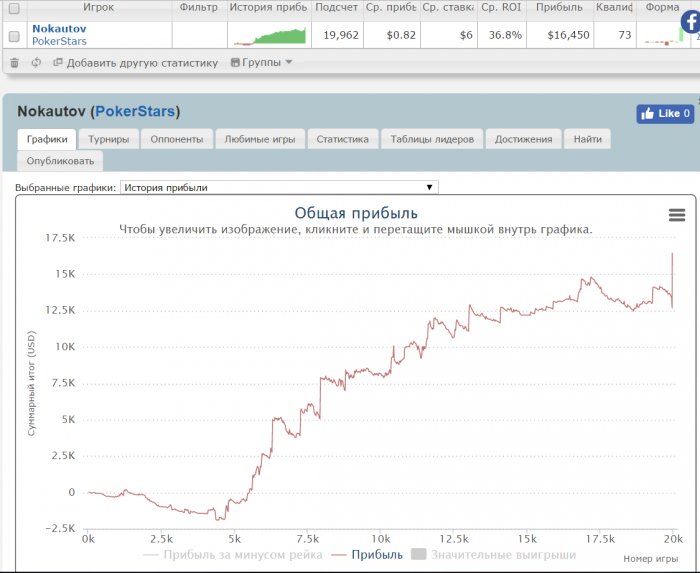Toggle the Прибыль legend series
The width and height of the screenshot is (700, 573).
[367, 555]
